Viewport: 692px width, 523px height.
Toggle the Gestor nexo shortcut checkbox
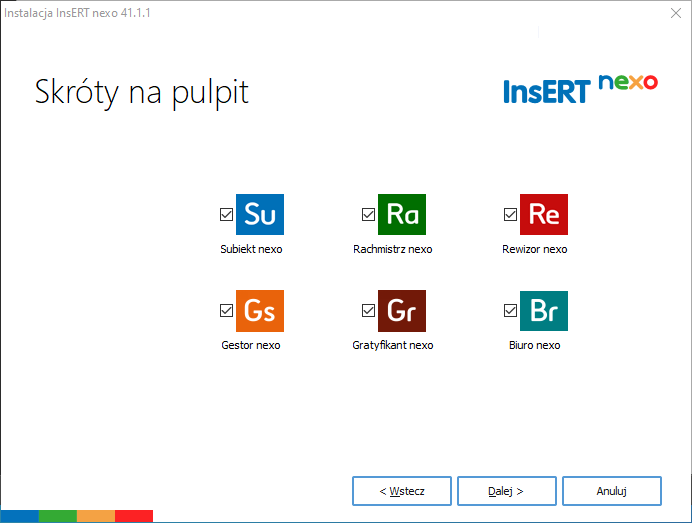pyautogui.click(x=226, y=311)
